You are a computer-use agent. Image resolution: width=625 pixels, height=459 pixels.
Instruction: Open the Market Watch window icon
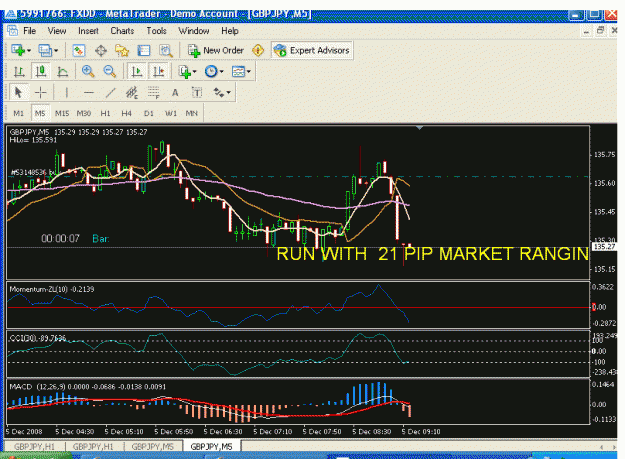click(79, 51)
